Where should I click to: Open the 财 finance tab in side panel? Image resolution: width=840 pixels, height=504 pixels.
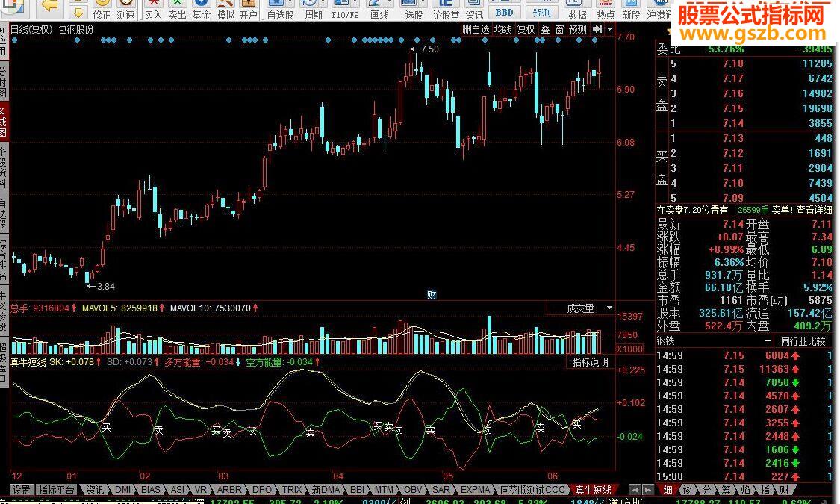pos(784,490)
